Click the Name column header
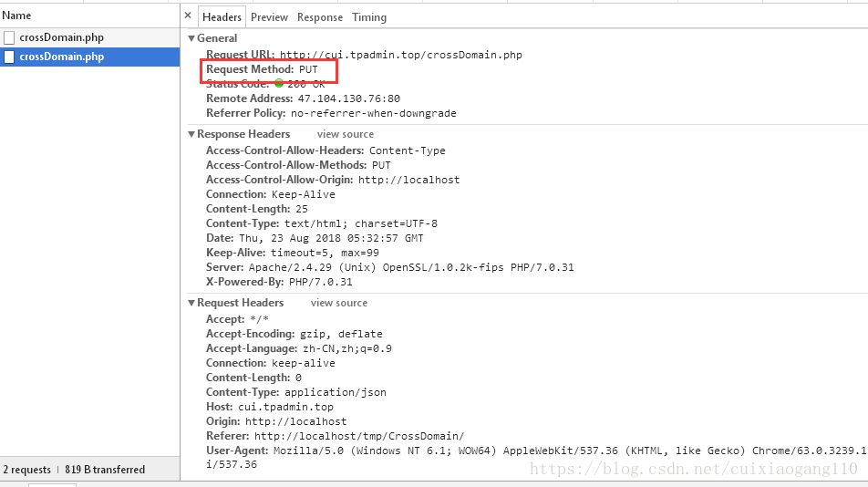This screenshot has width=868, height=487. [x=16, y=16]
